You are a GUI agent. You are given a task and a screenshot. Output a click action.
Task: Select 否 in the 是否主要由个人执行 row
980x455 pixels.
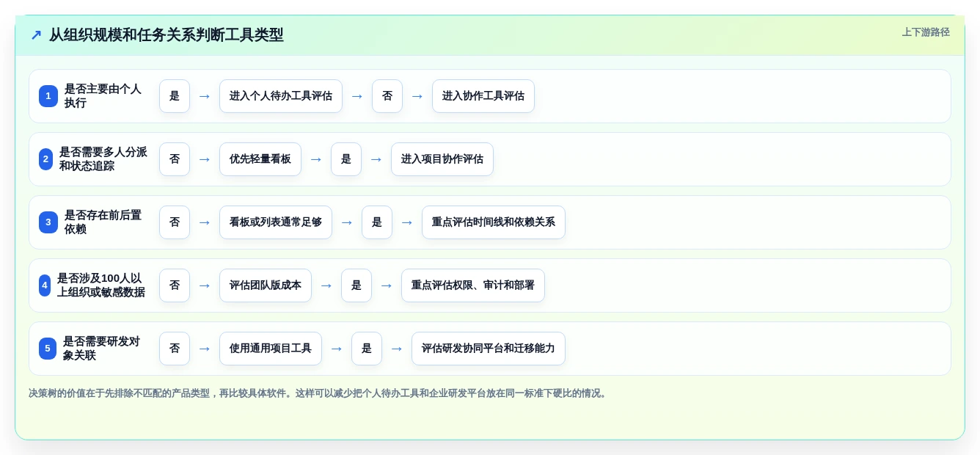pyautogui.click(x=387, y=96)
